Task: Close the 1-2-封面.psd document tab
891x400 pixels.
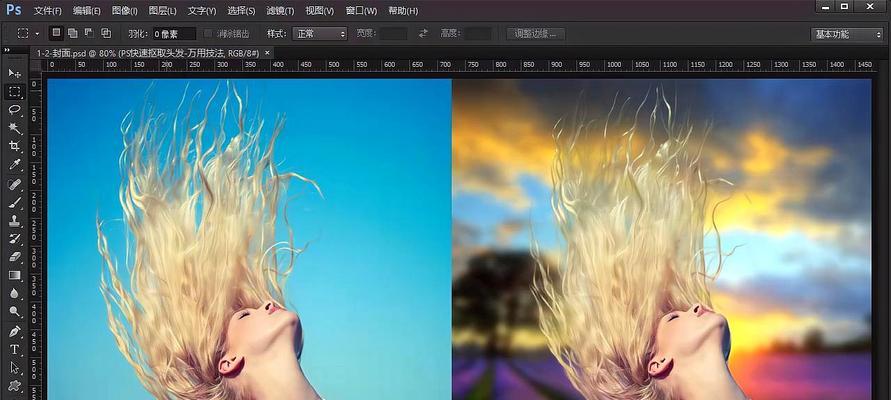Action: tap(267, 53)
